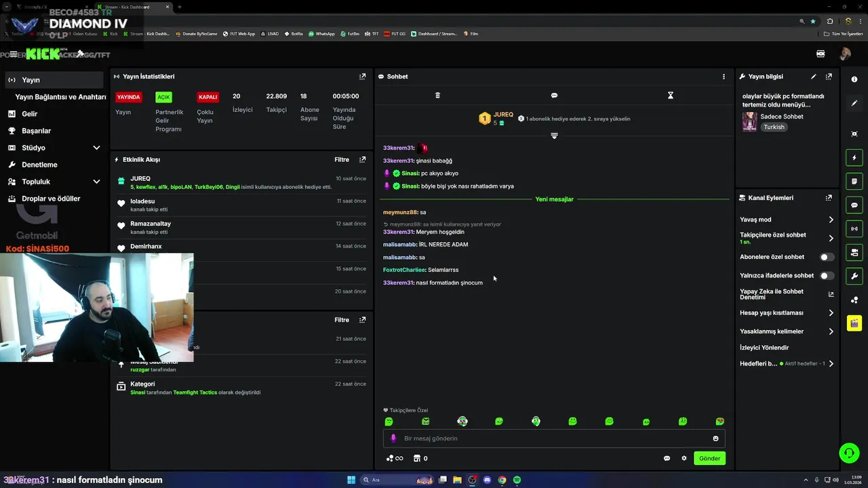Open the WhatsApp bookmark
Viewport: 868px width, 488px height.
(321, 33)
